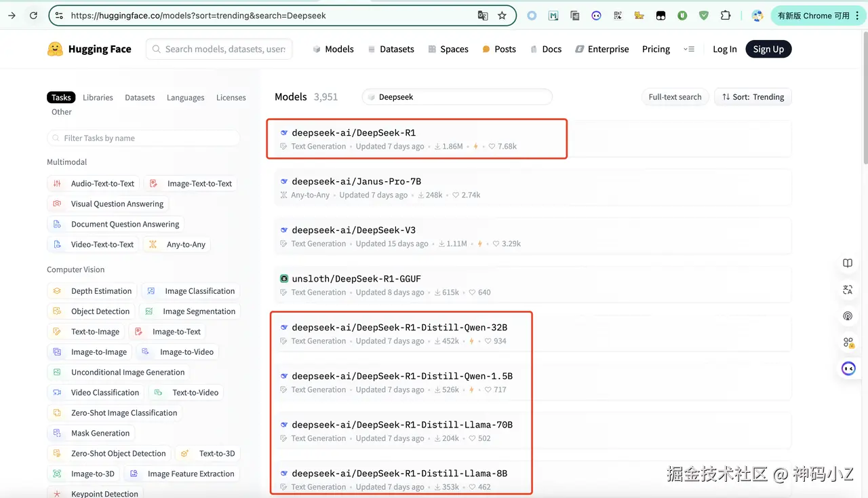Open the deepseek-ai/Janus-Pro-7B model
Viewport: 868px width, 498px height.
pyautogui.click(x=533, y=188)
